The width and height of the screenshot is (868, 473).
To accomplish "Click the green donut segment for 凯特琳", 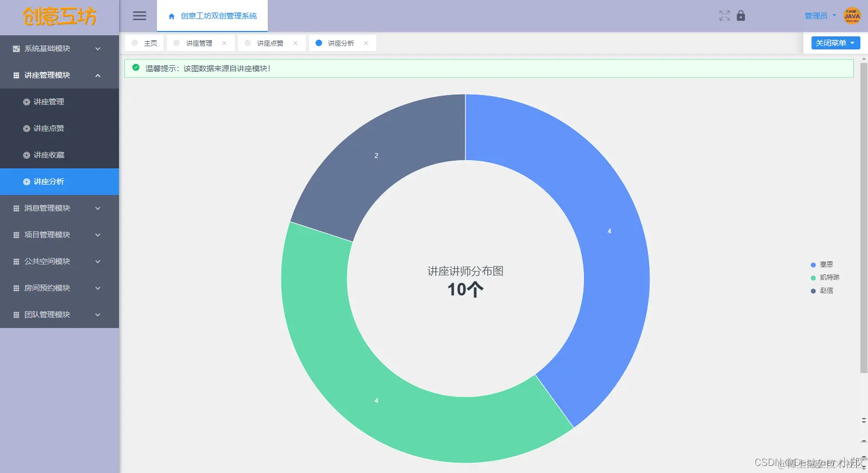I will pos(376,401).
